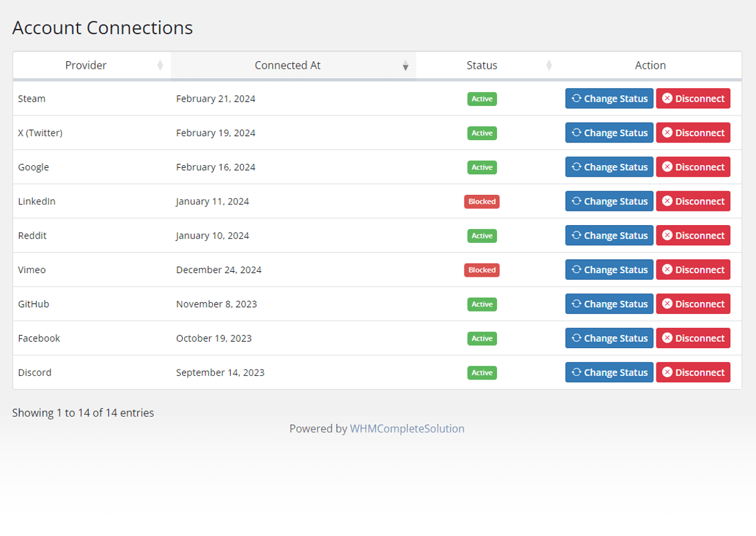Viewport: 756px width, 536px height.
Task: Click the Blocked badge for LinkedIn
Action: [482, 201]
